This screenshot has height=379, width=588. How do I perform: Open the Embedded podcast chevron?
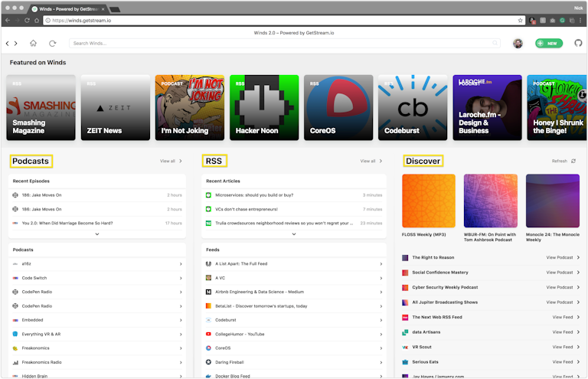tap(181, 320)
